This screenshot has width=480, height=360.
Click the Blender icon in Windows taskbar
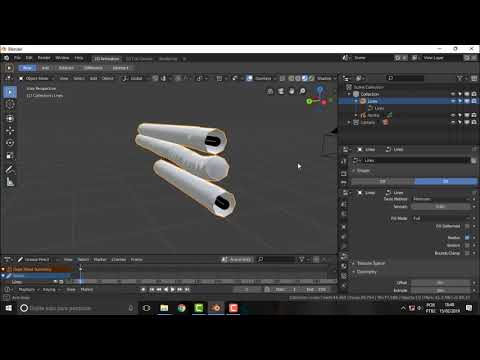click(x=216, y=308)
